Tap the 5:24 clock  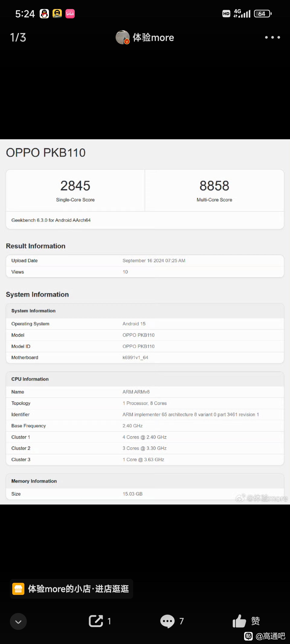coord(25,14)
